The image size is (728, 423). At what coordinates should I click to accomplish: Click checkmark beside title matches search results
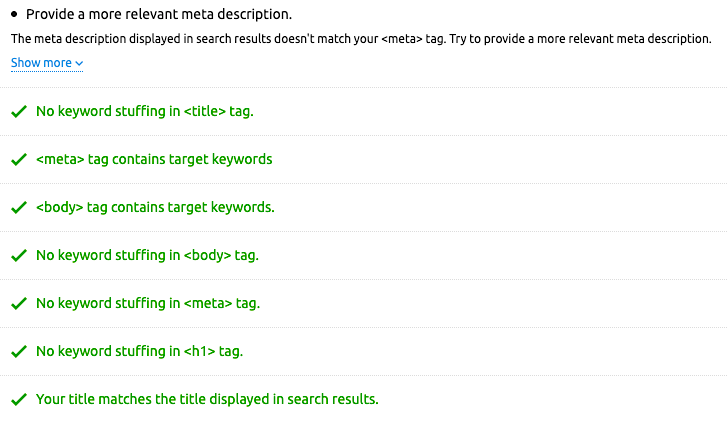point(18,400)
